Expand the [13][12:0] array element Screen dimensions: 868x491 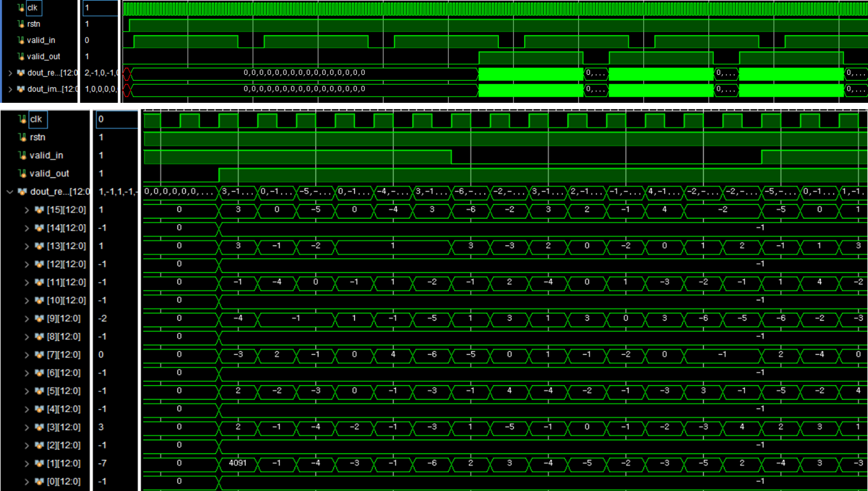(x=27, y=246)
